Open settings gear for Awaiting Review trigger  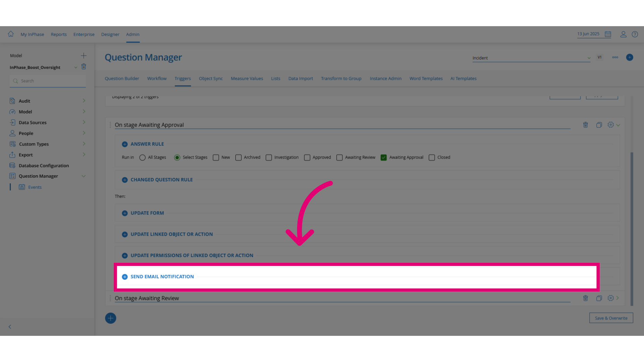pos(610,298)
